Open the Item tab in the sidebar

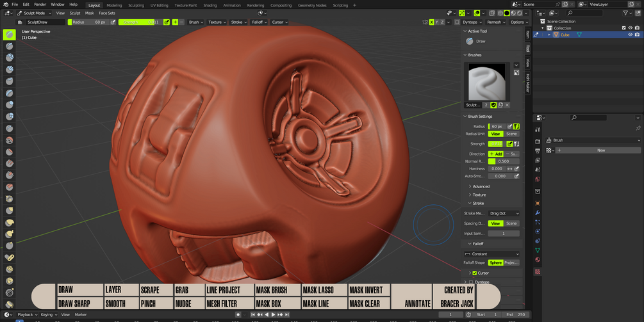[528, 35]
